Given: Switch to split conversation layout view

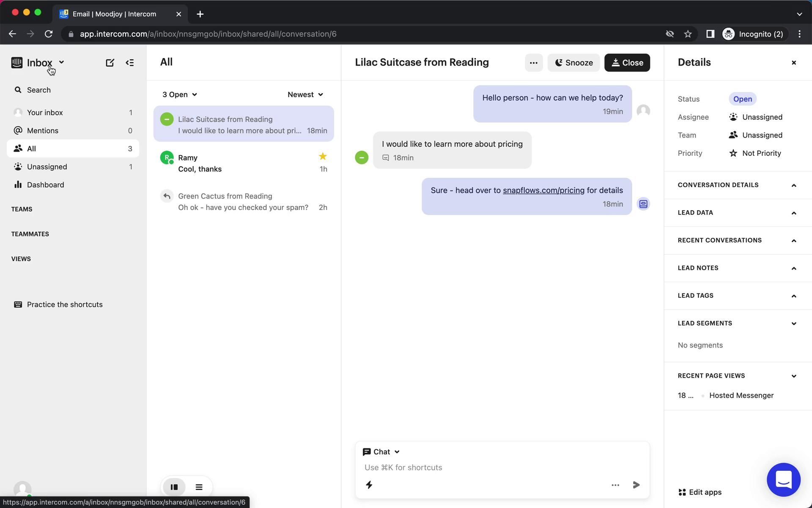Looking at the screenshot, I should pyautogui.click(x=174, y=487).
